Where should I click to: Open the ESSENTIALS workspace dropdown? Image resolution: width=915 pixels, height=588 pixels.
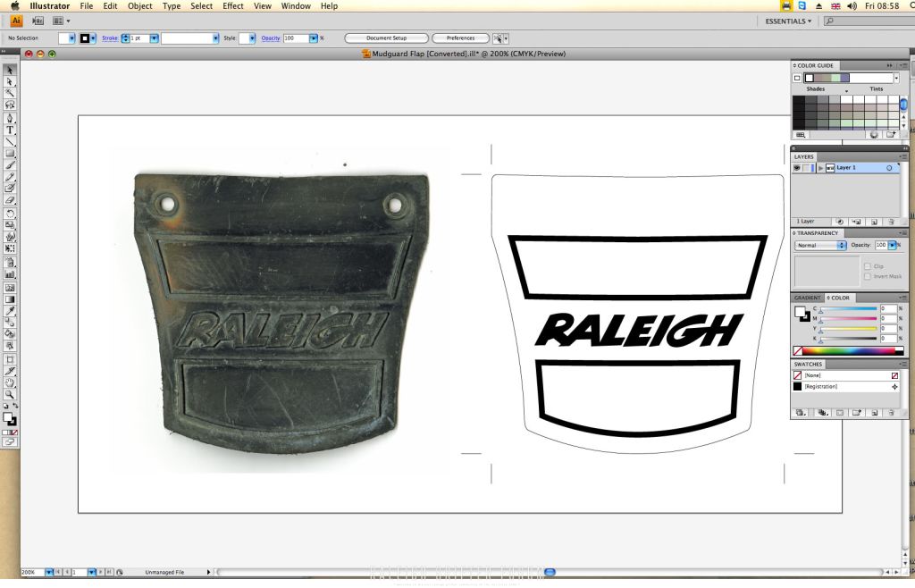click(x=788, y=21)
